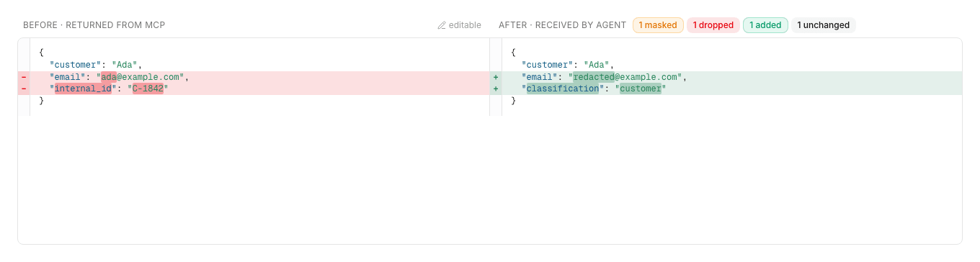Click the "AFTER · RECEIVED BY AGENT" heading
This screenshot has height=262, width=980.
point(562,25)
